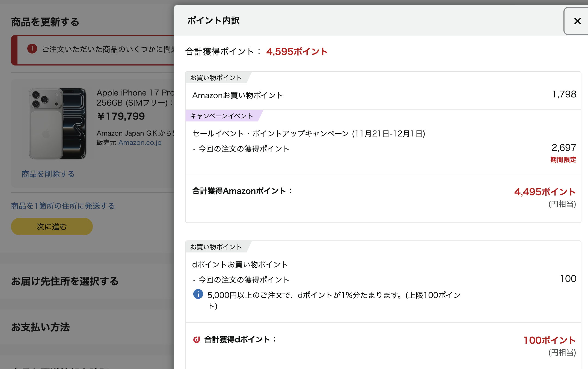This screenshot has height=369, width=588.
Task: Click the 商品を更新する heading
Action: click(x=45, y=22)
